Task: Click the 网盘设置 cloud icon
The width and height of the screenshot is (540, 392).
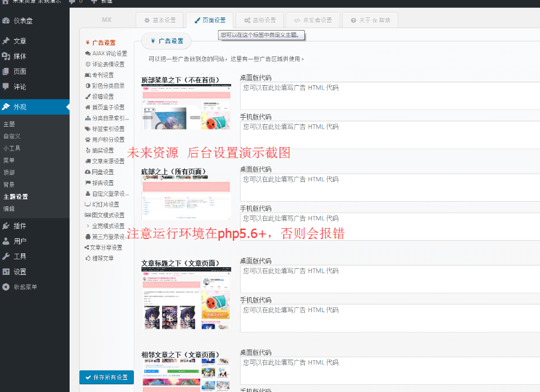Action: (x=88, y=172)
